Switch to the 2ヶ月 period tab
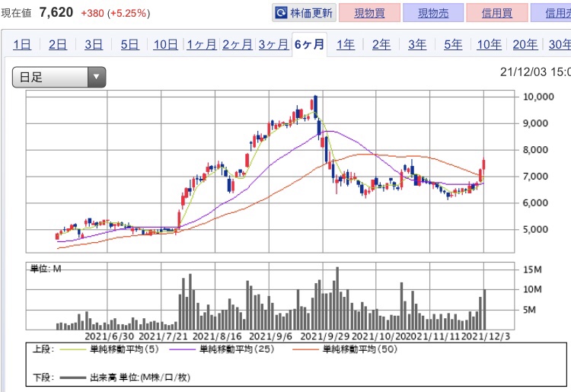This screenshot has height=392, width=571. (x=238, y=45)
